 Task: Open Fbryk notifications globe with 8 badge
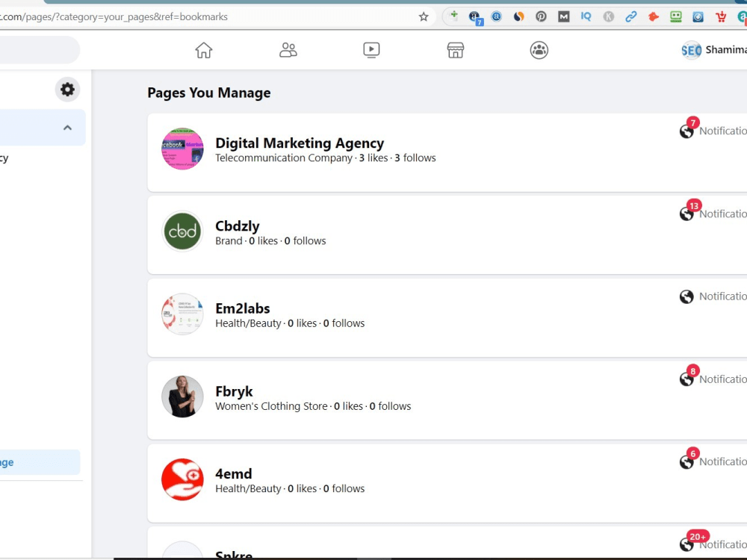point(686,379)
